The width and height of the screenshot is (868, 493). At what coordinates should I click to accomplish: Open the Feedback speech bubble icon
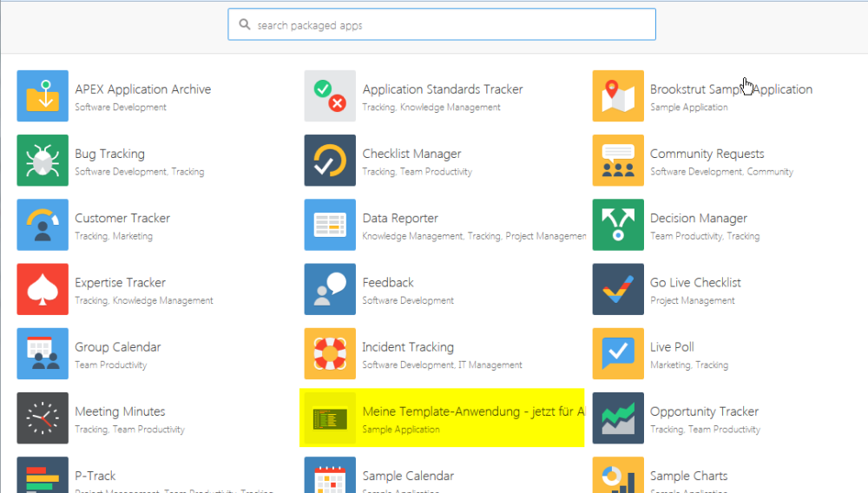[330, 289]
